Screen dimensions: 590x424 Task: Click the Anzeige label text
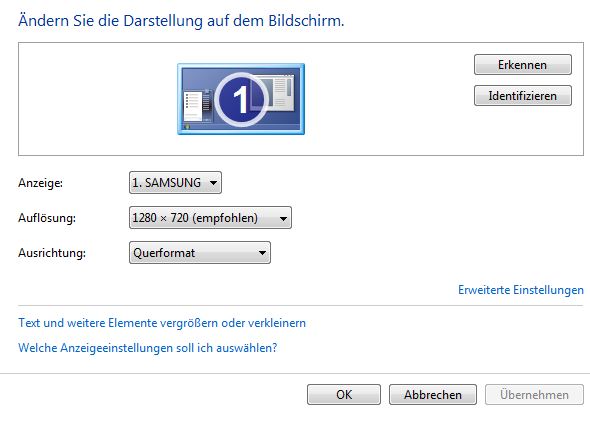(41, 183)
